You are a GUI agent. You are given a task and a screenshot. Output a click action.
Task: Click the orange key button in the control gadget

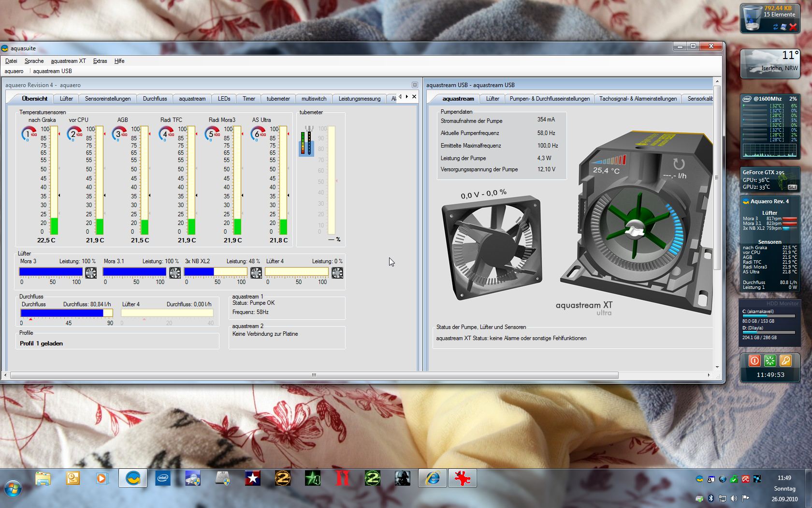pos(785,360)
